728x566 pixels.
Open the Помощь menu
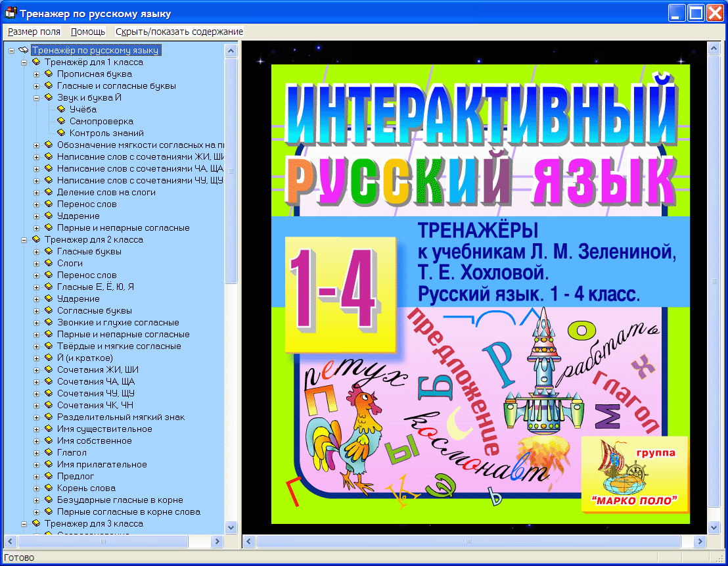87,32
